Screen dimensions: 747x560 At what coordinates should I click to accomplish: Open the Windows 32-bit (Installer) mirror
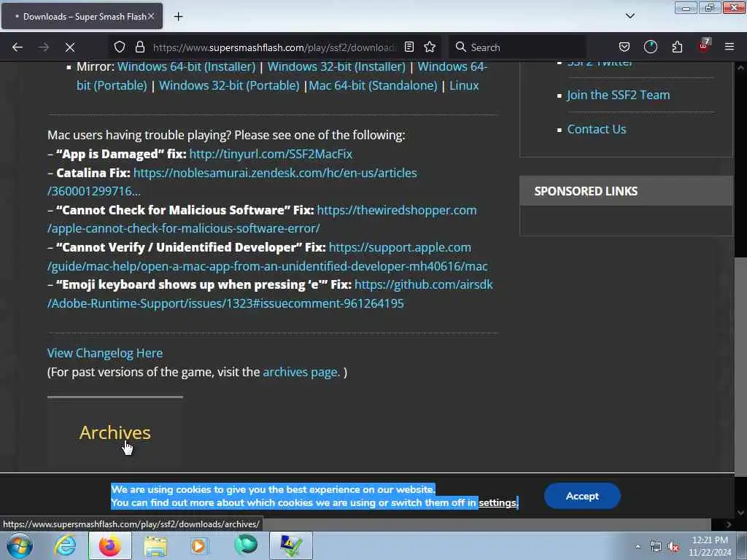pos(336,66)
